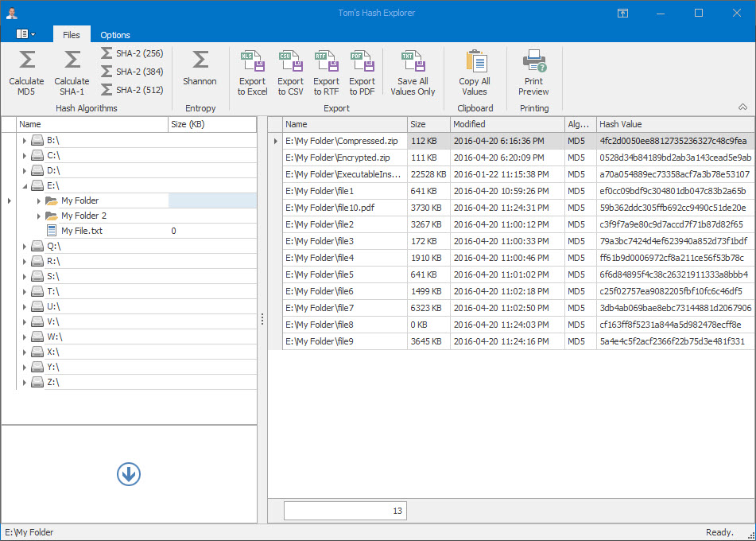Expand My Folder 2 in tree

point(39,216)
